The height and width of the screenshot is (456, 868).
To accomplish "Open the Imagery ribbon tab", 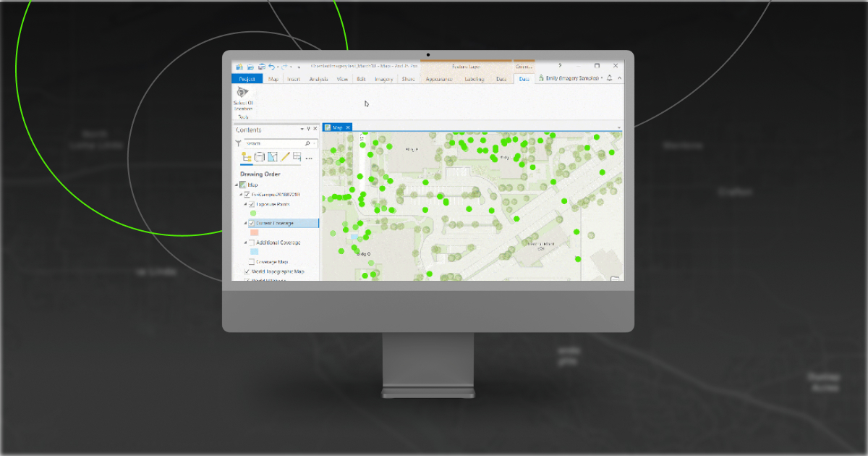I will pyautogui.click(x=383, y=79).
